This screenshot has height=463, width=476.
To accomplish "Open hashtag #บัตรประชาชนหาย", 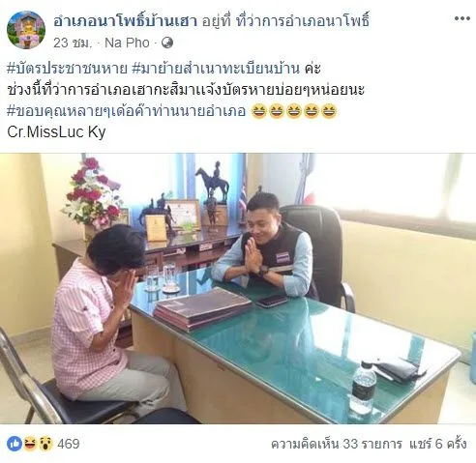I will (x=67, y=69).
